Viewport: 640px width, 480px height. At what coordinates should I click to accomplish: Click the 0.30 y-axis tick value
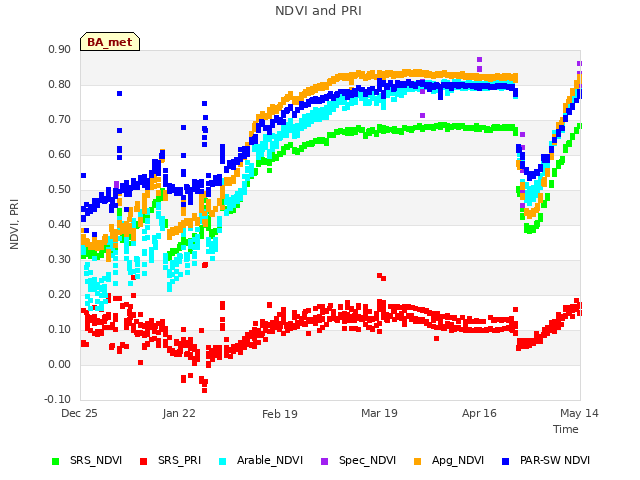60,260
